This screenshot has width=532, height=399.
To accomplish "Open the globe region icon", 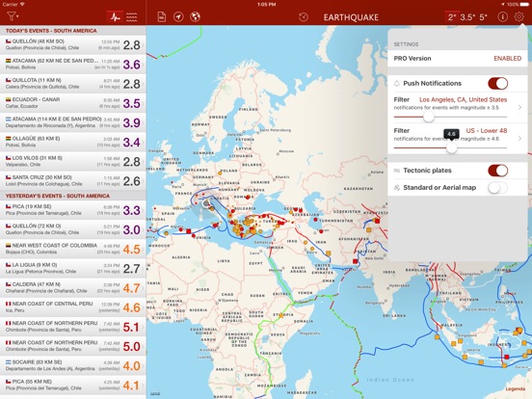I will 195,16.
